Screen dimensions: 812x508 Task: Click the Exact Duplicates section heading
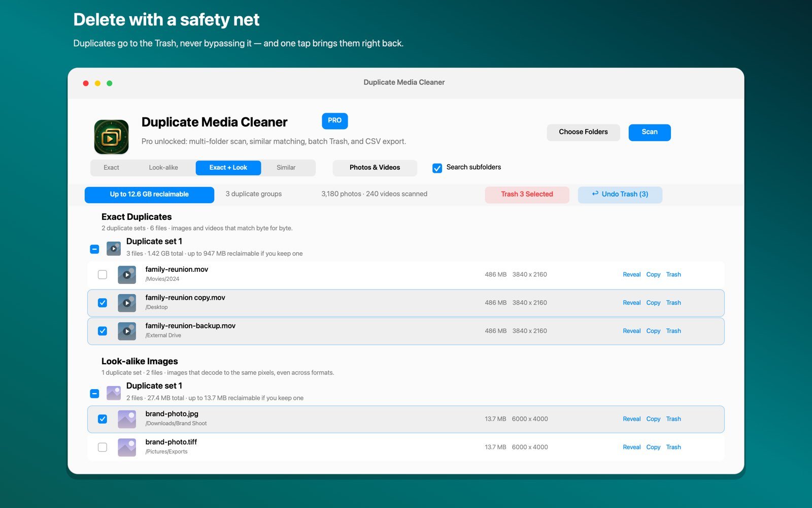coord(137,217)
